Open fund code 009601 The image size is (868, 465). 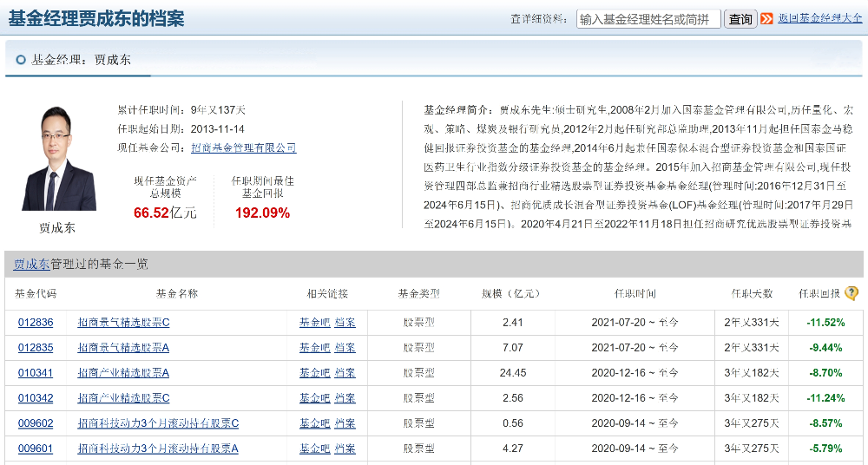click(x=36, y=449)
